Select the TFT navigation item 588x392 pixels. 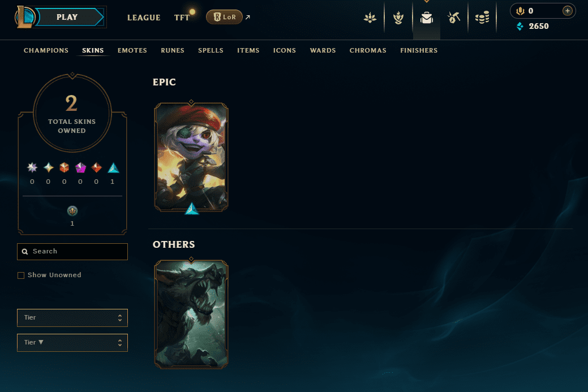pyautogui.click(x=182, y=18)
